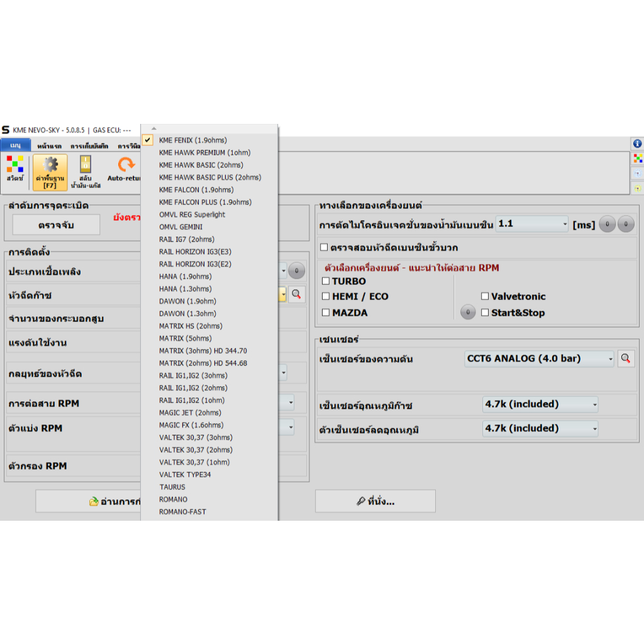Click the highlighted gas injector dropdown arrow
Image resolution: width=644 pixels, height=644 pixels.
click(283, 294)
